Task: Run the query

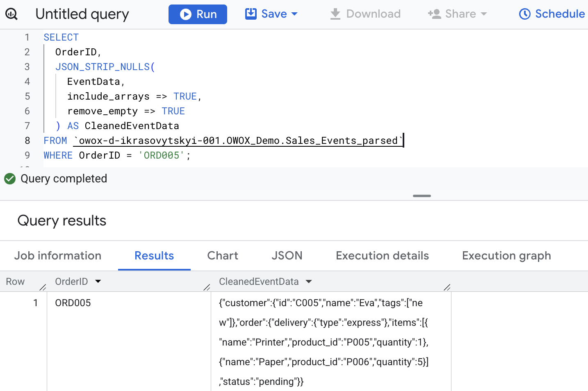Action: pyautogui.click(x=198, y=14)
